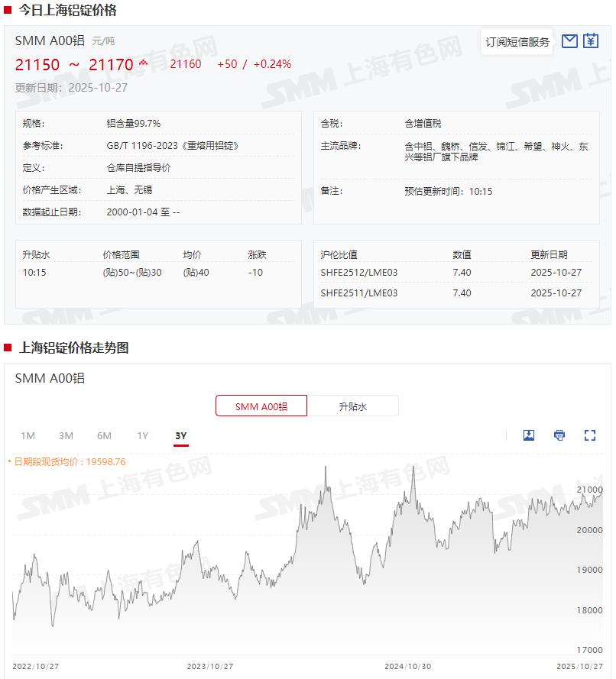Screen dimensions: 616x679
Task: Click 铝含量99.7% specification value
Action: 134,124
